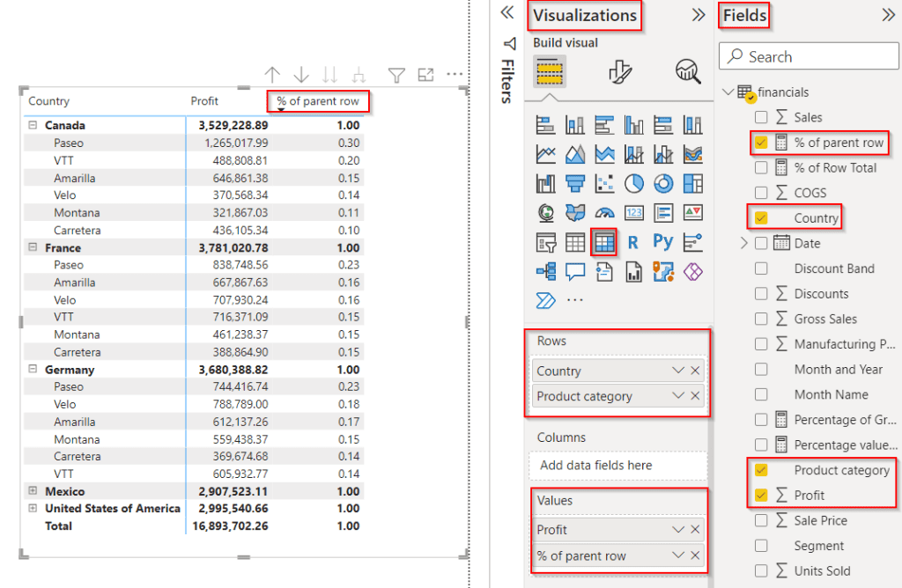Show more visuals via the ellipsis below the icon grid
Image resolution: width=902 pixels, height=588 pixels.
(574, 300)
